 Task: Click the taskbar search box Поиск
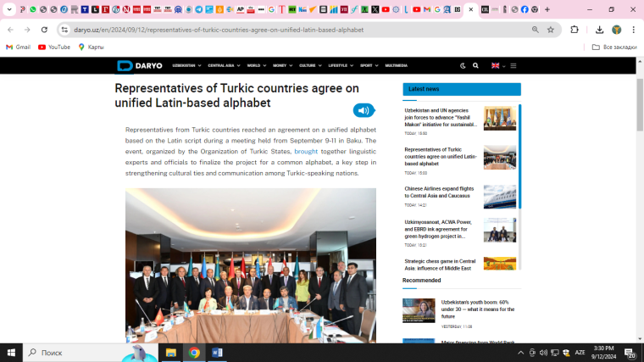pyautogui.click(x=91, y=353)
